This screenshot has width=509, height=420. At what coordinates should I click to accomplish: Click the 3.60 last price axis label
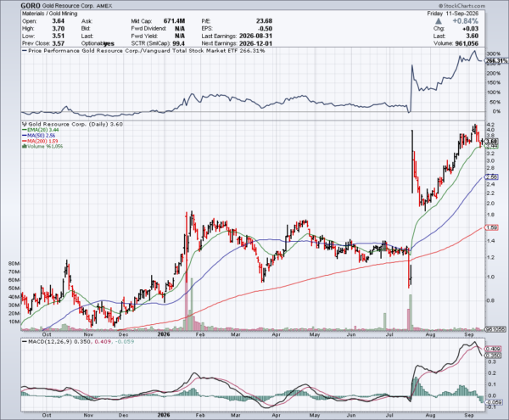[492, 142]
